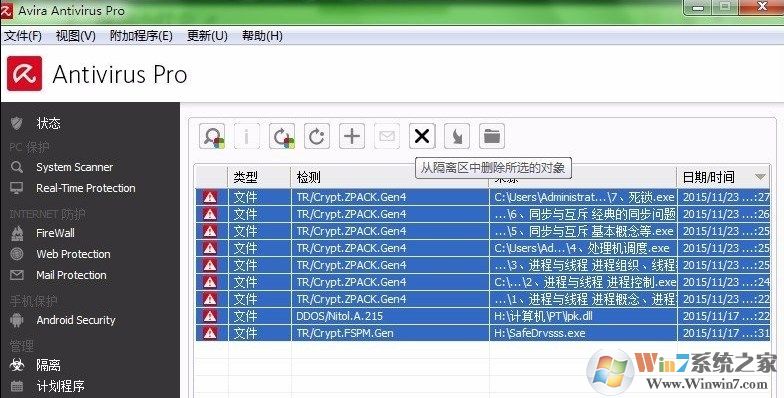Click the Avira logo icon

(24, 74)
